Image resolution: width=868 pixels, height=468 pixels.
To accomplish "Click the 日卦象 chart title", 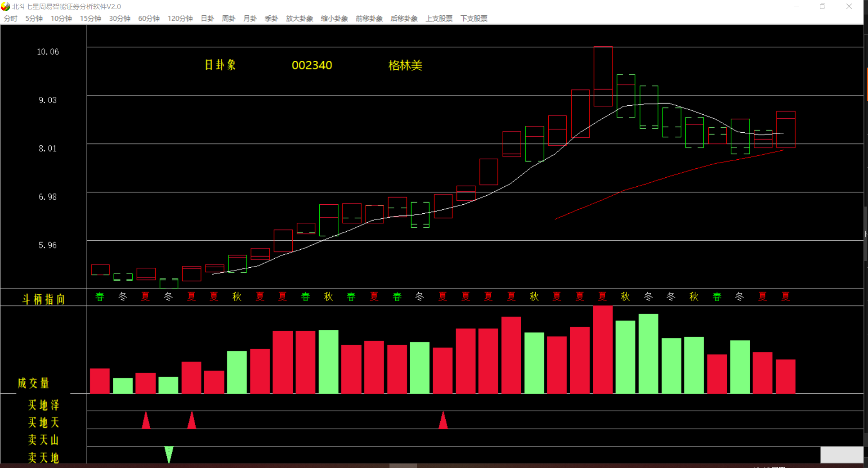I will [220, 65].
